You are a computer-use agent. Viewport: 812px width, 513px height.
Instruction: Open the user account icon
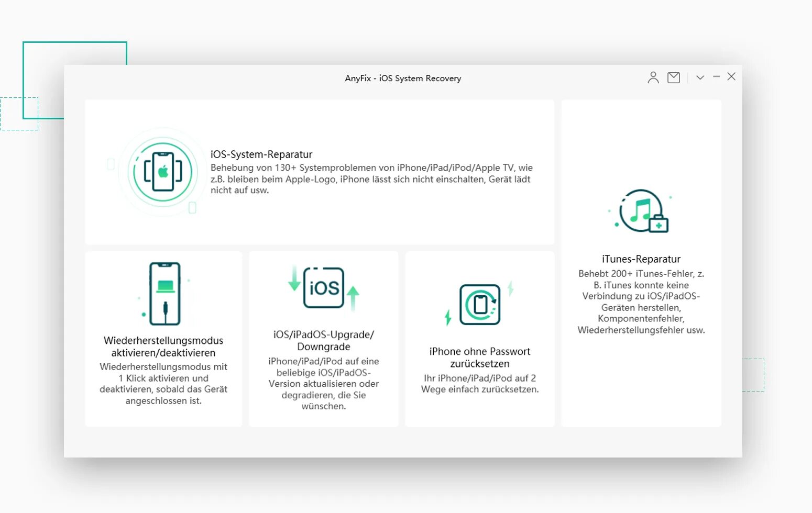coord(653,77)
